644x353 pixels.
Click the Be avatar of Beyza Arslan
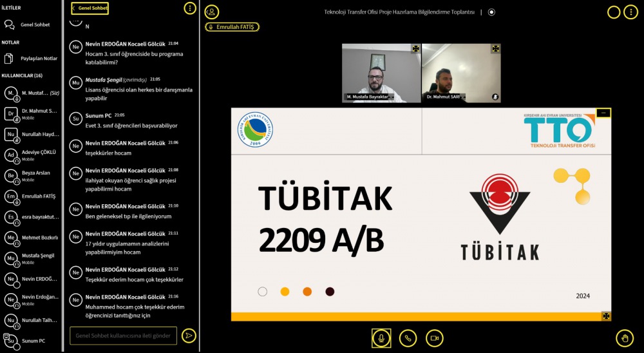[11, 176]
